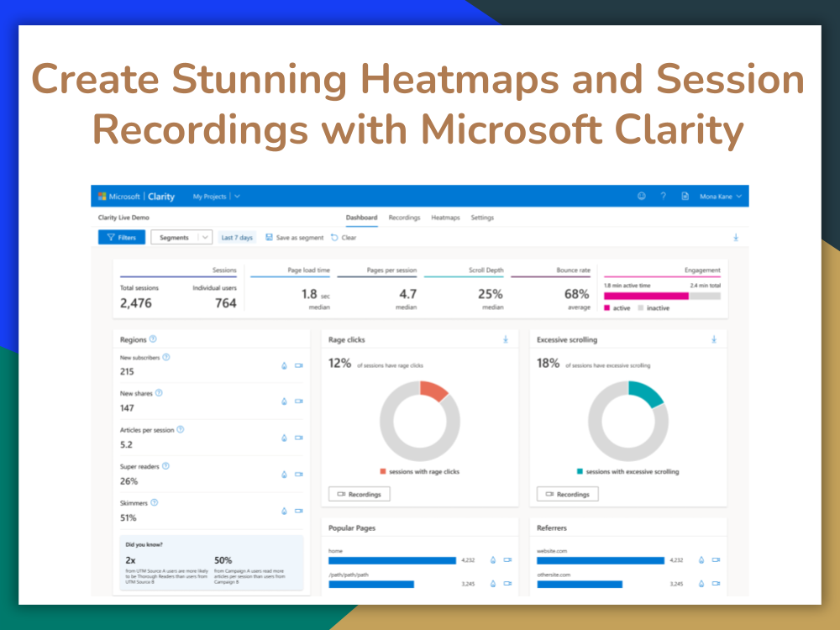Switch to the Recordings tab

[x=404, y=218]
